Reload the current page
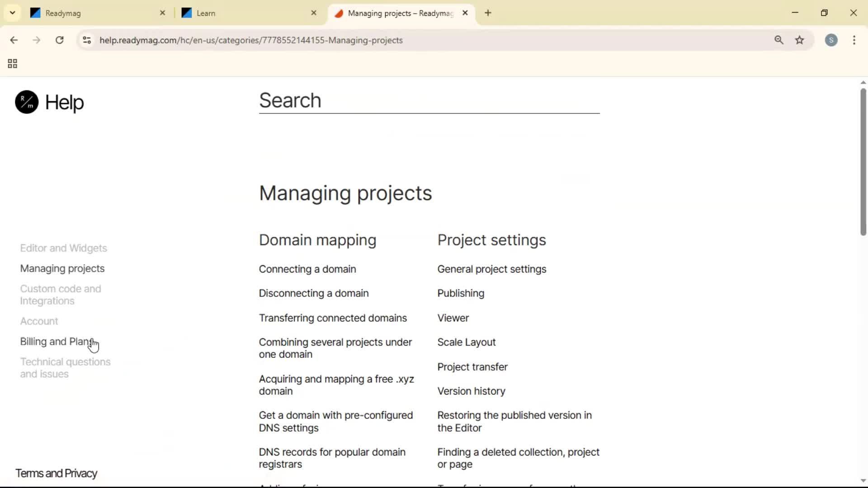This screenshot has width=868, height=488. coord(59,40)
